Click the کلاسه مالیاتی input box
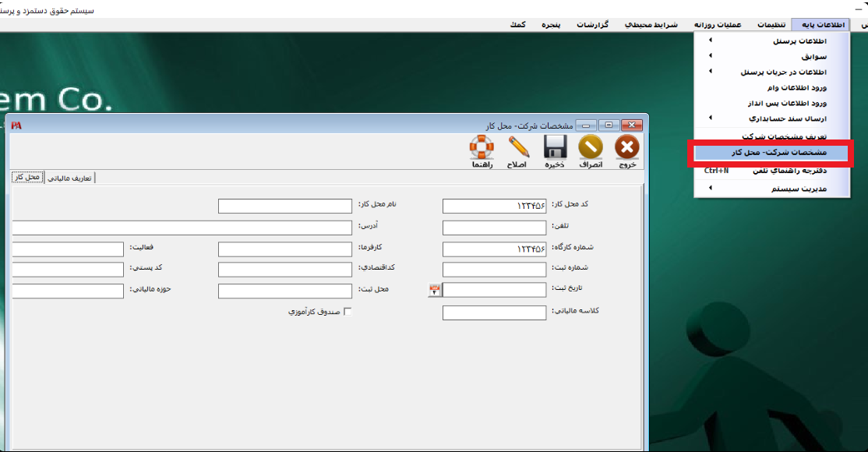Viewport: 868px width, 452px height. (x=494, y=313)
